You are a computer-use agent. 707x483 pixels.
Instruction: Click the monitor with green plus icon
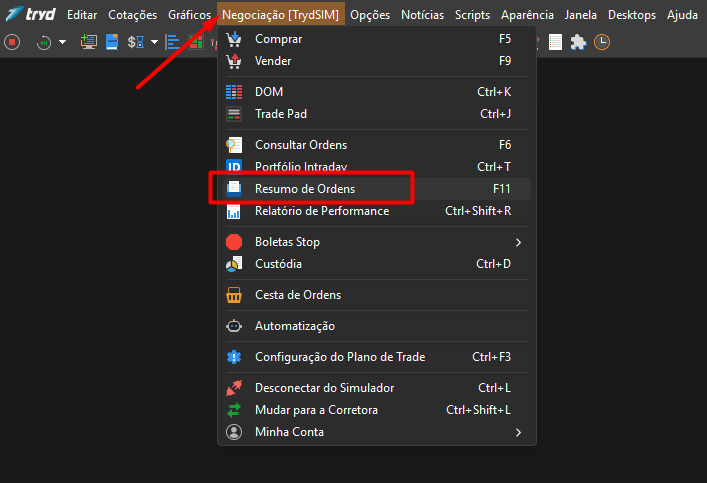pos(88,42)
